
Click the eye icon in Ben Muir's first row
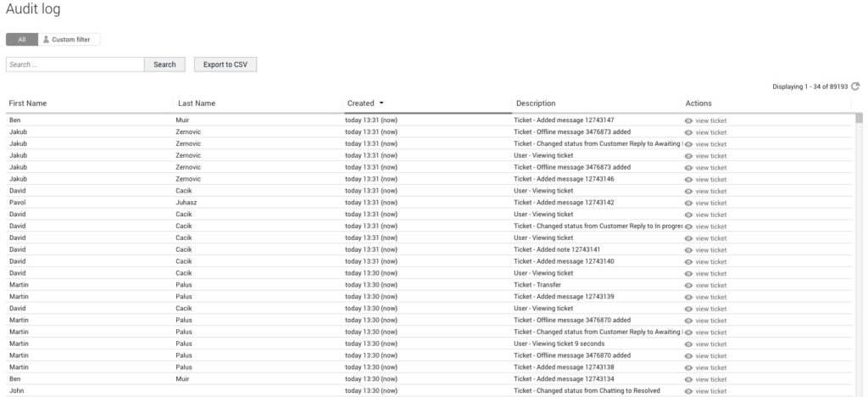pyautogui.click(x=688, y=120)
